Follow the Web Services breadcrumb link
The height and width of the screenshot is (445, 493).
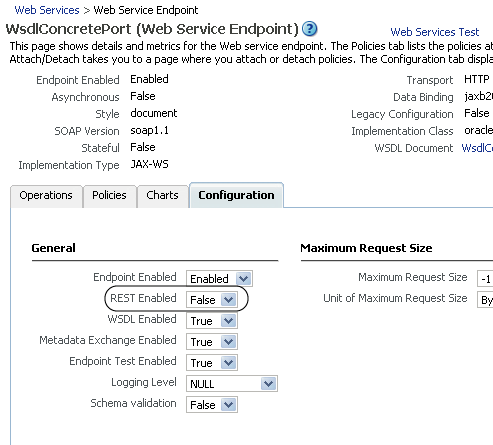click(47, 10)
